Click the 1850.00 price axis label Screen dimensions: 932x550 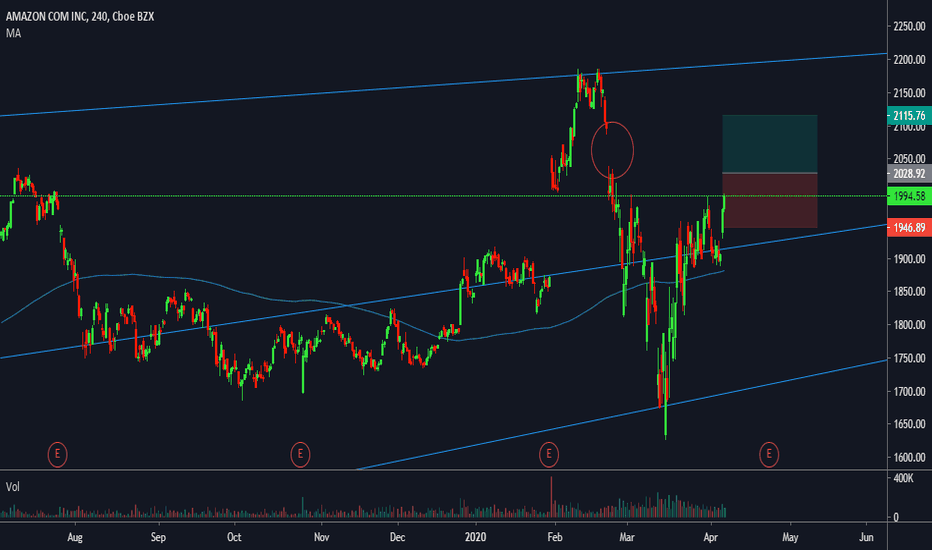(909, 291)
